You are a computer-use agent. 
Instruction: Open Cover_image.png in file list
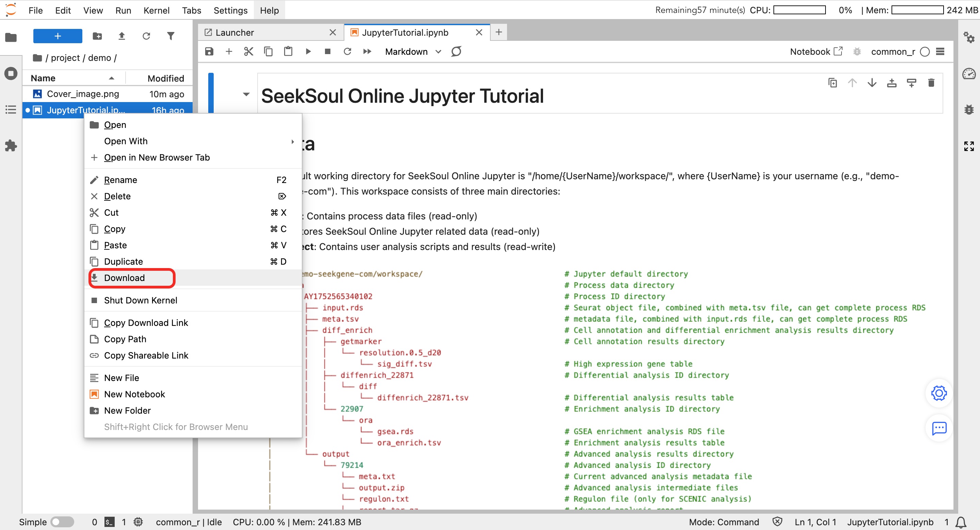click(83, 94)
